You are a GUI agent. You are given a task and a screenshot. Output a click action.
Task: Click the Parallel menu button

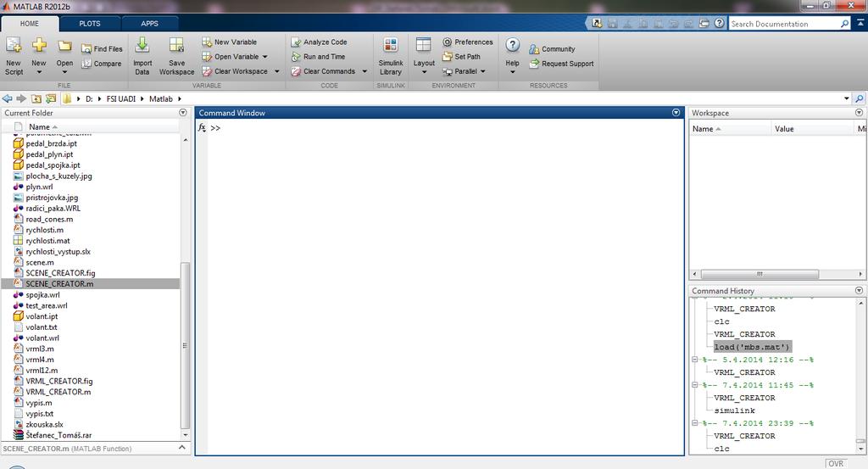click(464, 71)
